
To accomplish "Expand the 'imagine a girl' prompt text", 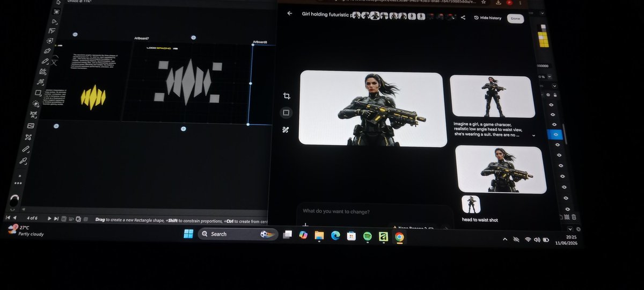I will point(533,136).
